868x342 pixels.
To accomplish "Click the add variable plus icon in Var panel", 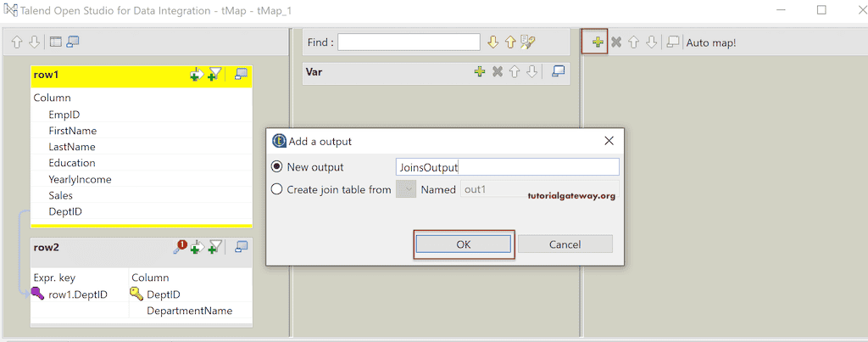I will click(480, 72).
